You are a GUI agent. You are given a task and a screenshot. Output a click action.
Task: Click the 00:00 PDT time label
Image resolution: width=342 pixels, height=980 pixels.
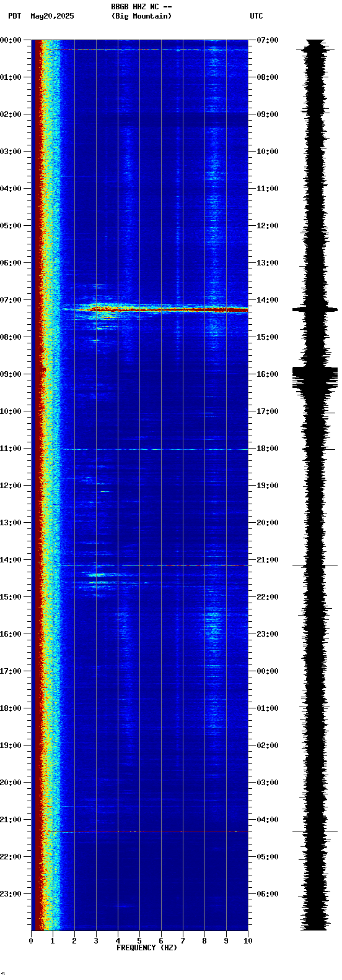click(11, 40)
